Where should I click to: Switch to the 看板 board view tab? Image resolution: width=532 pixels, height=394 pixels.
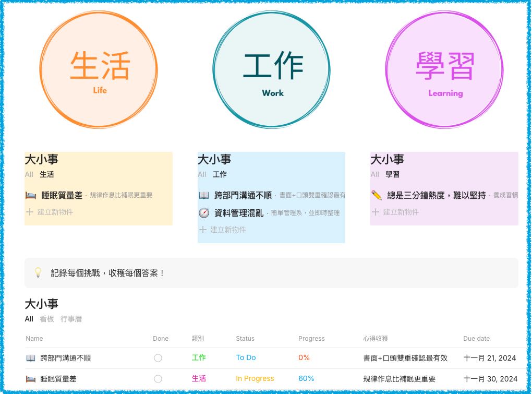(47, 319)
